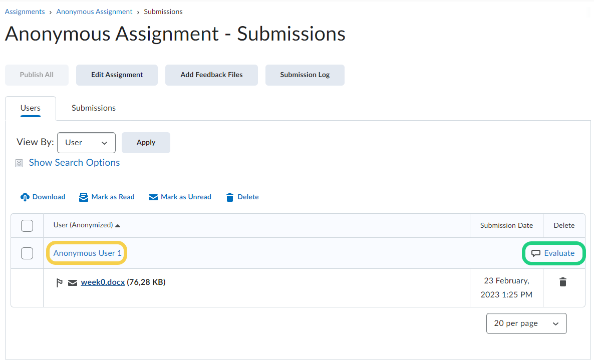
Task: Click the flag icon beside week0.docx
Action: point(59,283)
